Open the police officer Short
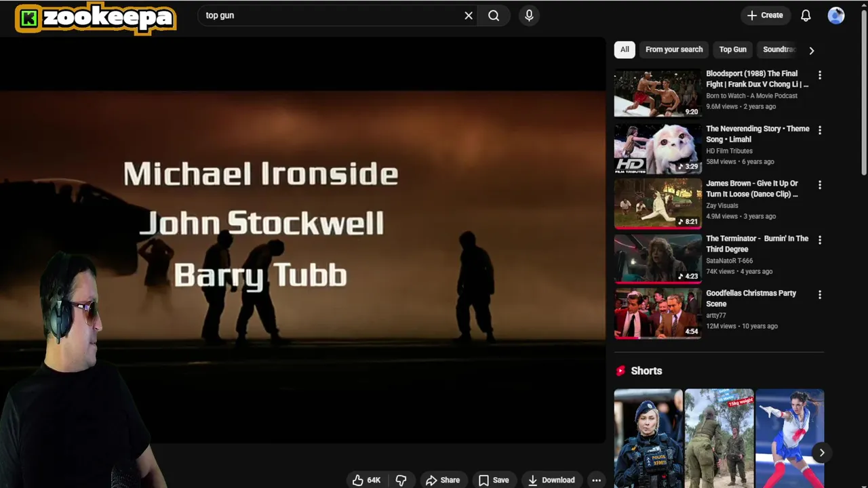 point(648,439)
